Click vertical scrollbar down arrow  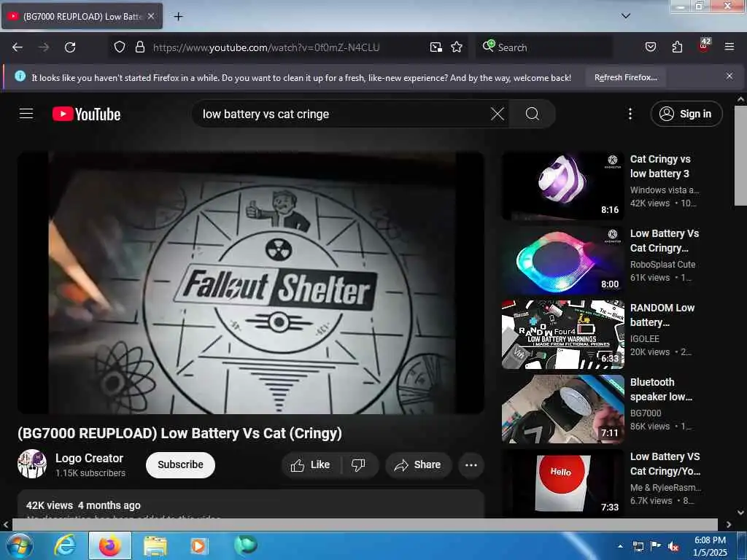(x=740, y=513)
